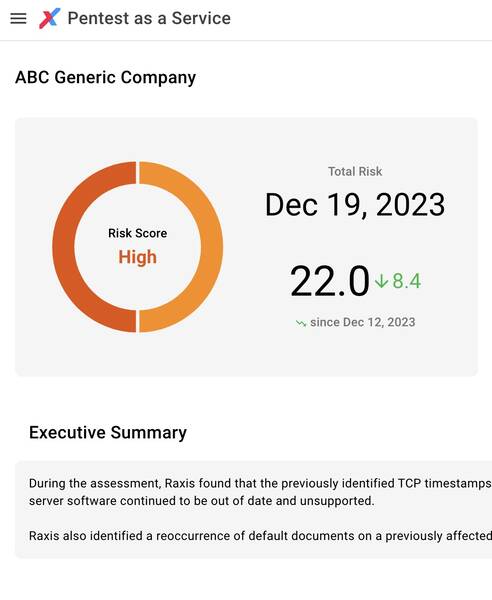Click the Risk Score High label
Screen dimensions: 492x600
(137, 246)
